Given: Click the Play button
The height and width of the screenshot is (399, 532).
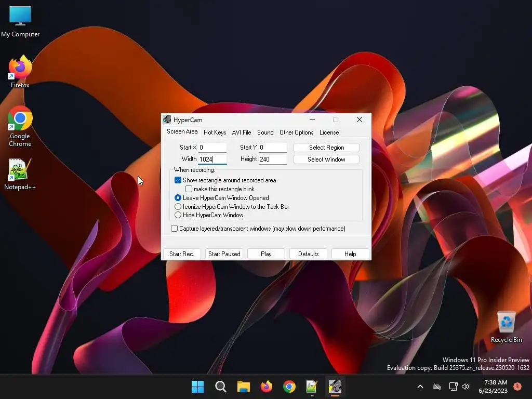Looking at the screenshot, I should [x=266, y=254].
